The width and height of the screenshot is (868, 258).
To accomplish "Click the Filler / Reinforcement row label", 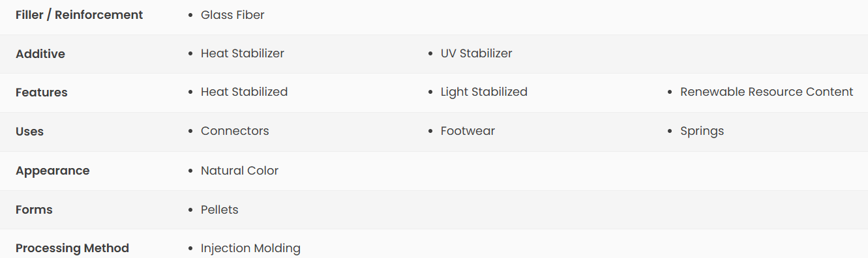I will pos(80,15).
